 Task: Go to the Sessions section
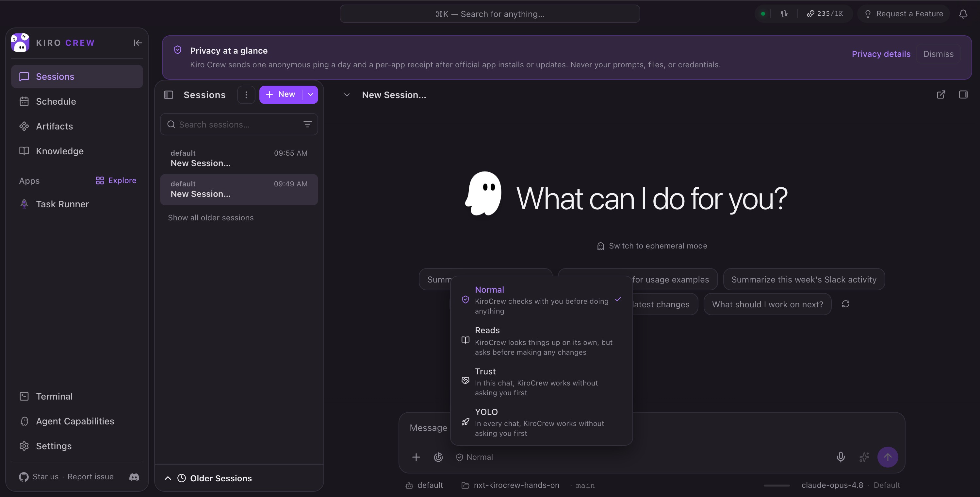pos(77,77)
